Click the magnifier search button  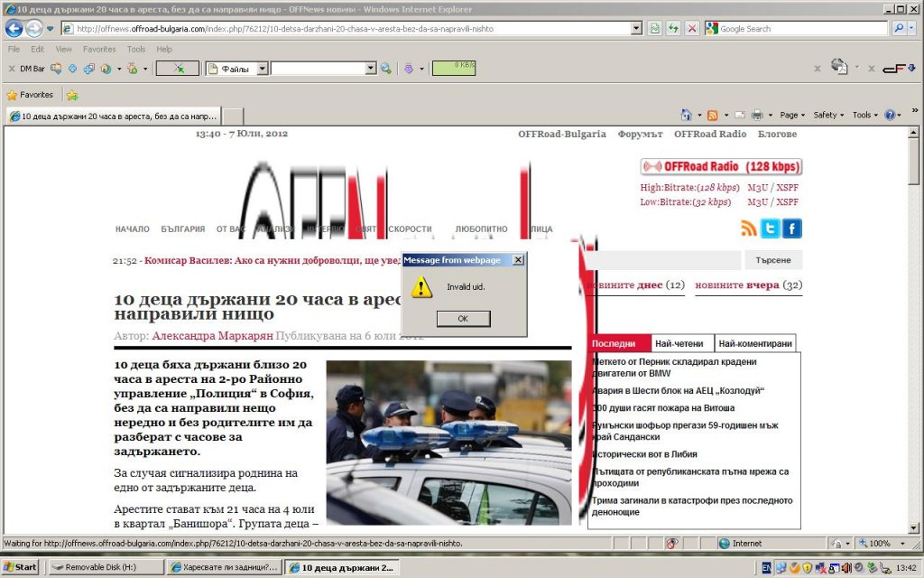(x=899, y=28)
